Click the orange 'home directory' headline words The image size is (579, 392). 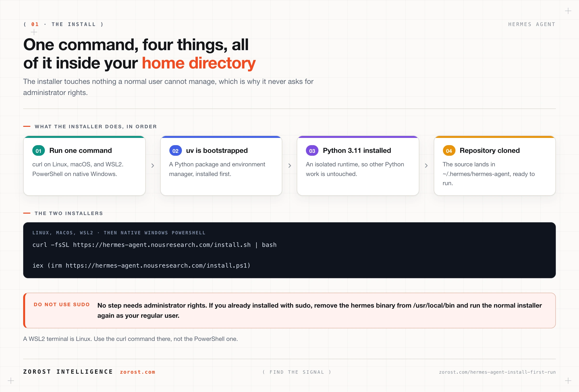[x=199, y=63]
